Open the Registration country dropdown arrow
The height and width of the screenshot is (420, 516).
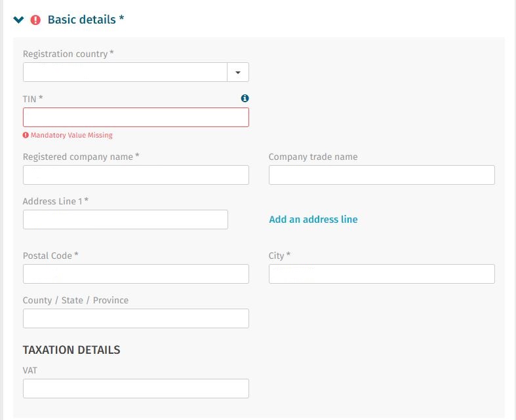[238, 72]
